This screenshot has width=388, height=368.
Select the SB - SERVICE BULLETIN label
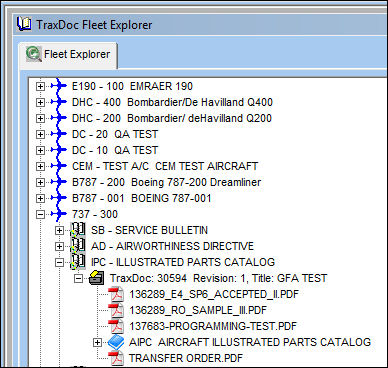[x=149, y=230]
